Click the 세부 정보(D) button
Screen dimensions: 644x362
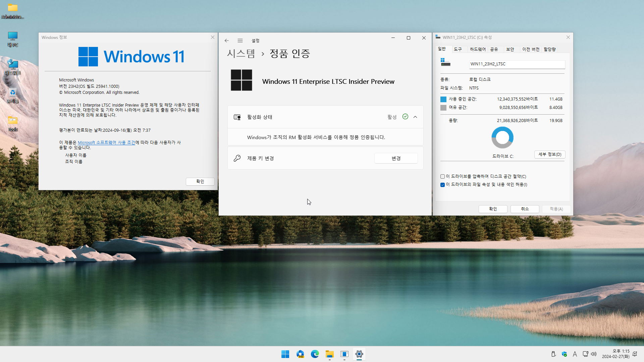tap(550, 155)
